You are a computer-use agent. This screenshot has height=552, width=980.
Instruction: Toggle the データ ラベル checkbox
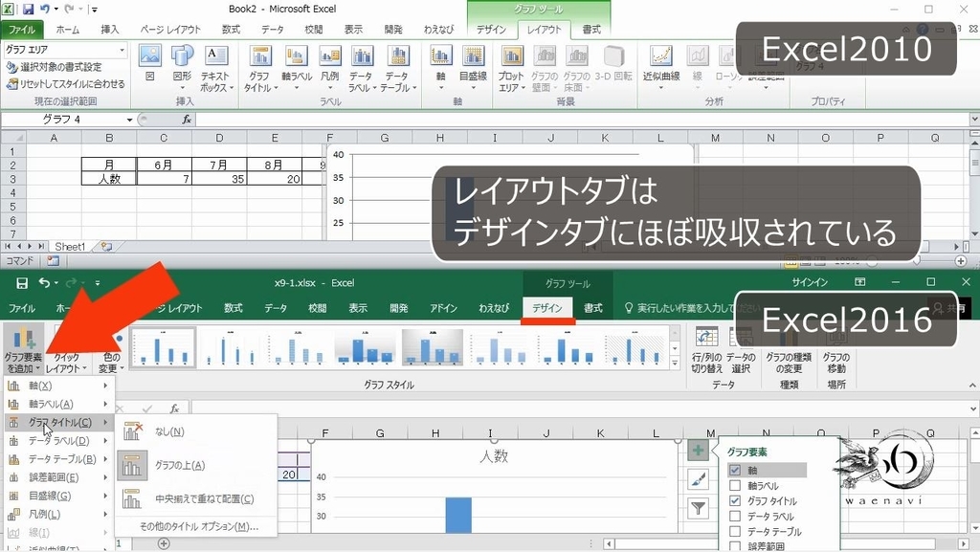[735, 517]
